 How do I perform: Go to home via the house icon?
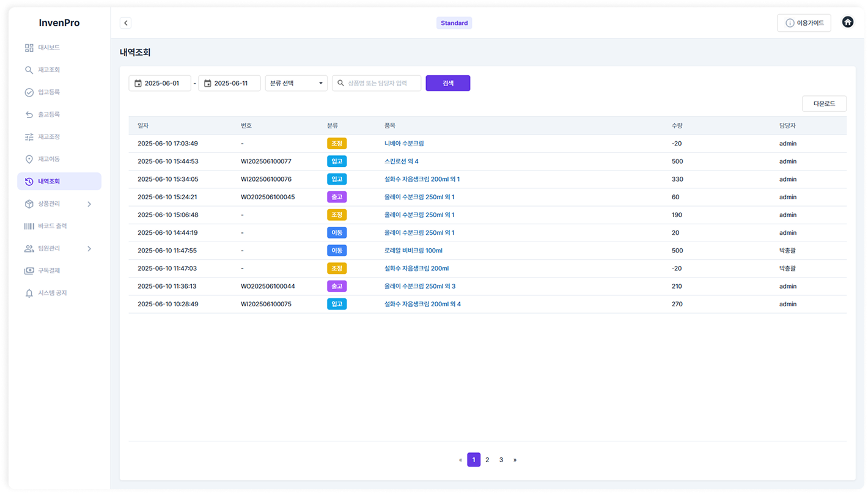(848, 22)
